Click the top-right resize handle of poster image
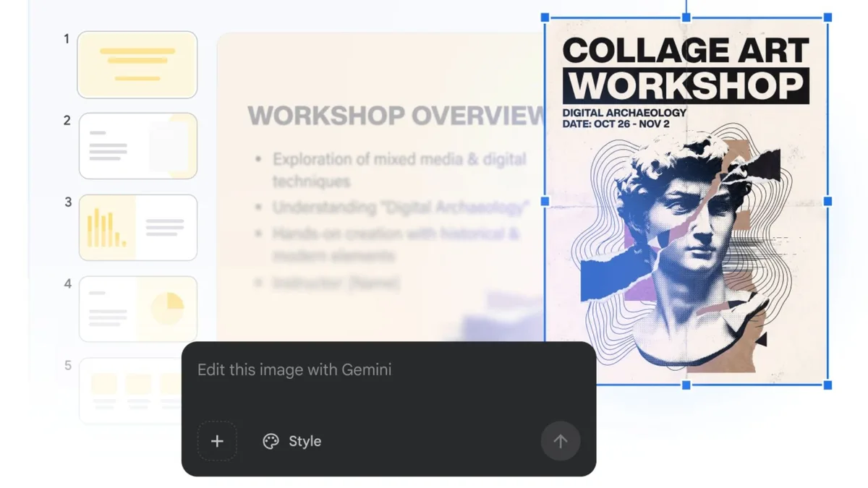The width and height of the screenshot is (868, 488). (x=828, y=17)
